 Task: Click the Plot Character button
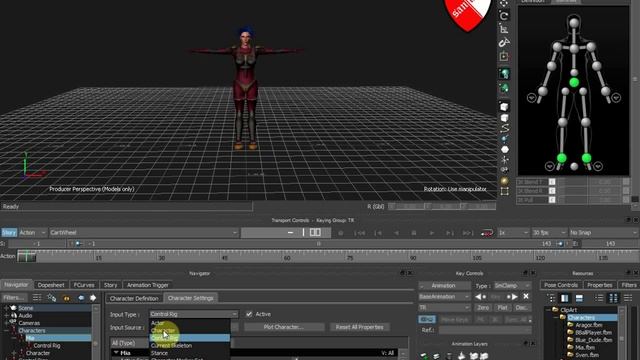click(x=284, y=327)
